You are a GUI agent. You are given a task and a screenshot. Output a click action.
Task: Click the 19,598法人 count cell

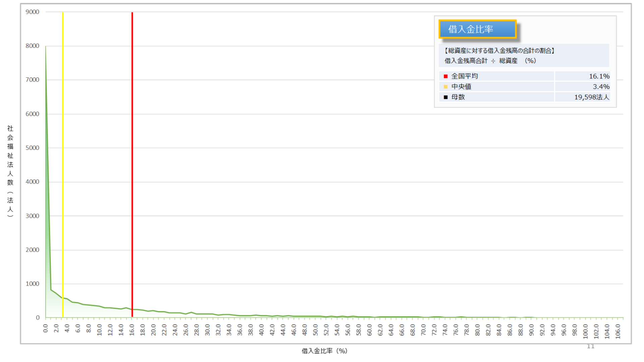point(591,97)
